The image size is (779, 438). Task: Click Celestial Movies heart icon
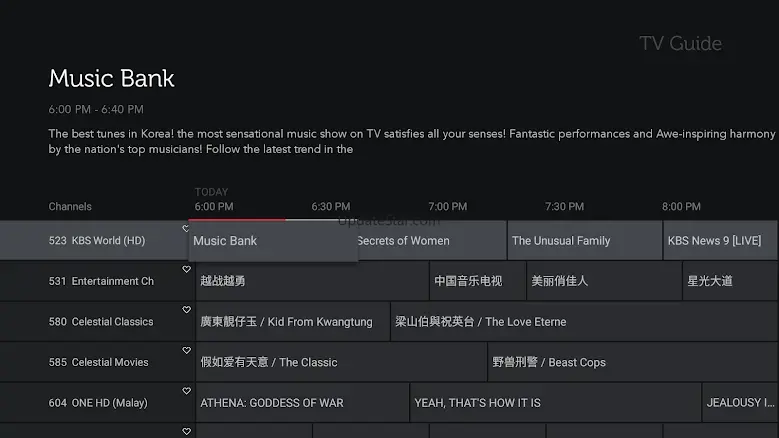(186, 351)
